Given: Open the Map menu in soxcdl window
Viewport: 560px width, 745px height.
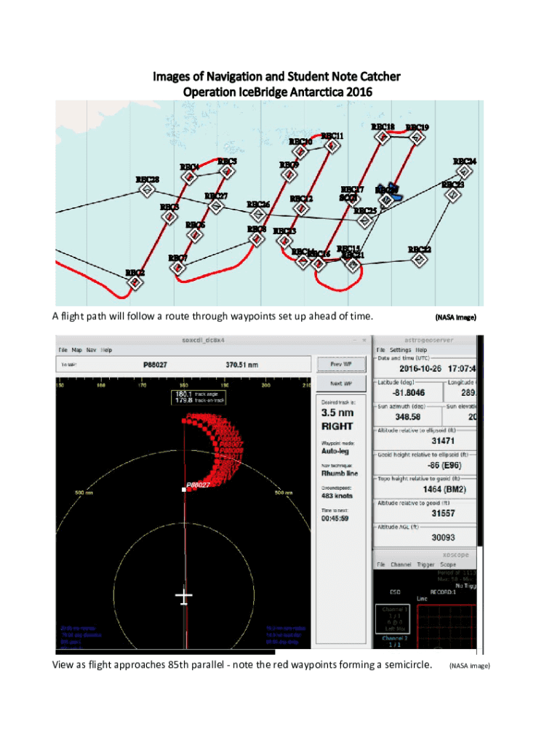Looking at the screenshot, I should click(76, 350).
